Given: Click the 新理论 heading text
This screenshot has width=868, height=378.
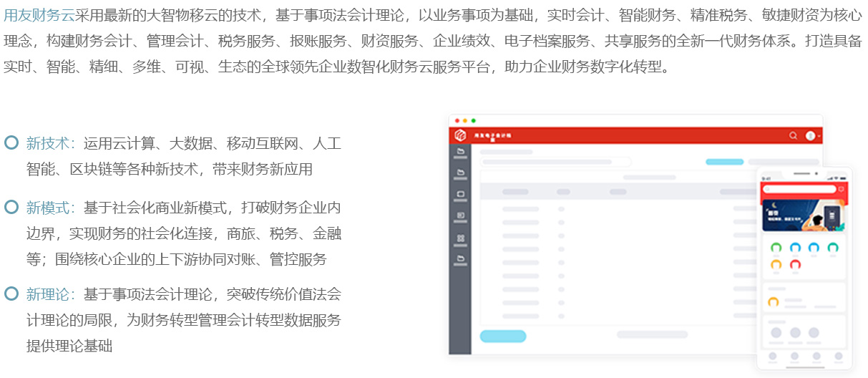Looking at the screenshot, I should click(x=50, y=294).
